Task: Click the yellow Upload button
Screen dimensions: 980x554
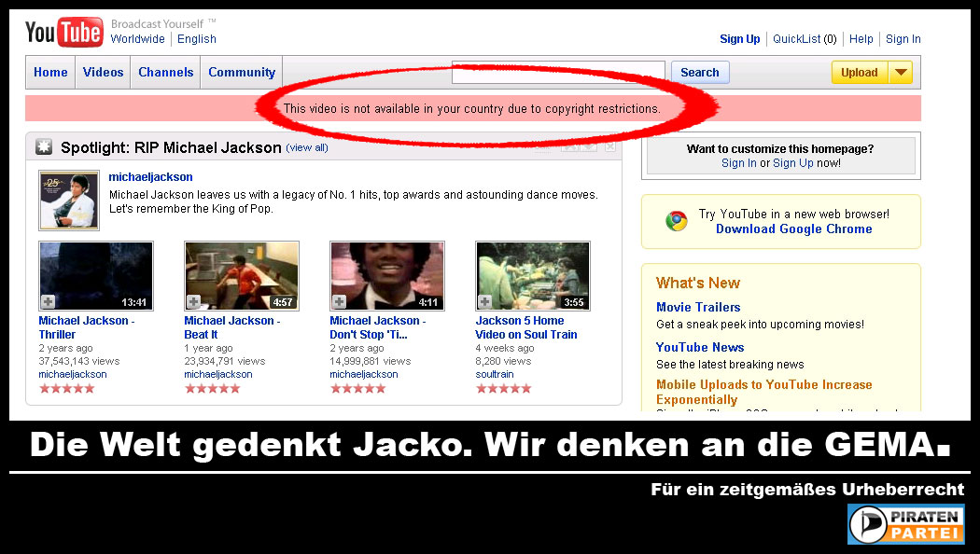Action: click(860, 73)
